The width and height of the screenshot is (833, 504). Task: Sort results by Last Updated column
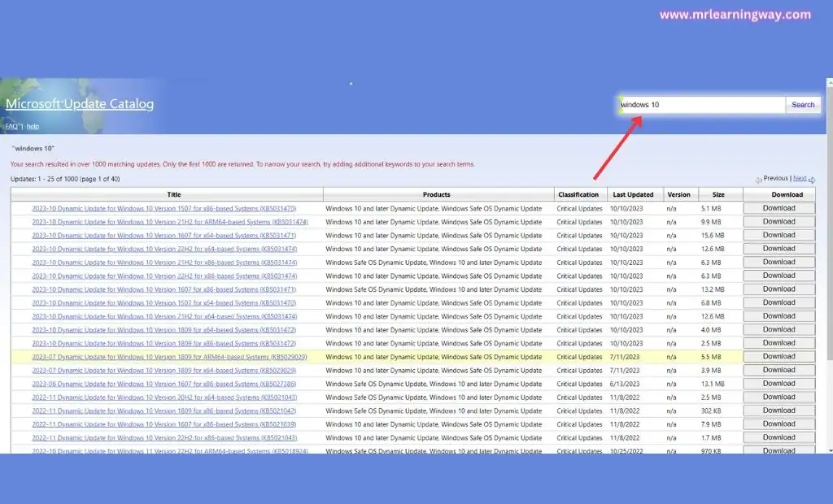click(x=634, y=194)
